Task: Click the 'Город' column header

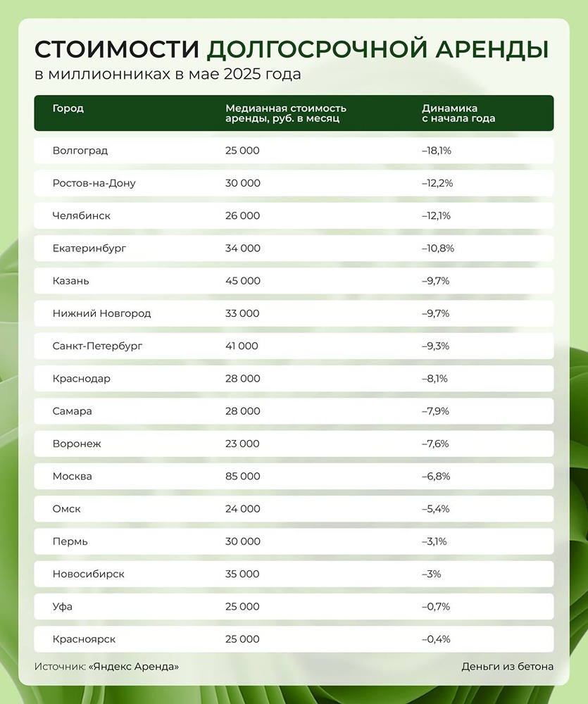Action: point(68,108)
